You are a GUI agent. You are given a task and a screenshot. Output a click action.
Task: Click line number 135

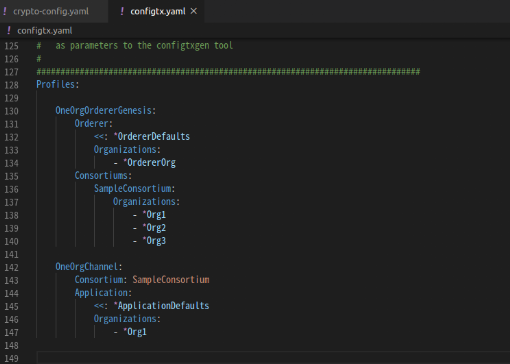click(x=11, y=176)
